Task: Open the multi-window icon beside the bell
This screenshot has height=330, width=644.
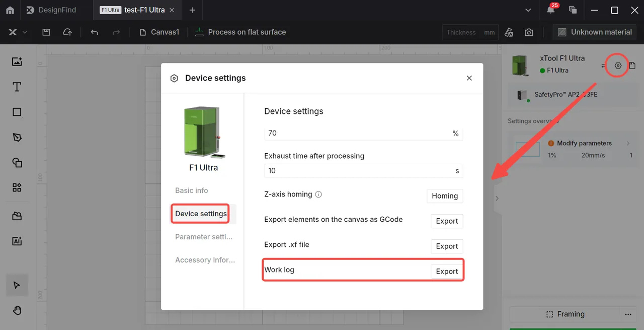Action: click(573, 10)
